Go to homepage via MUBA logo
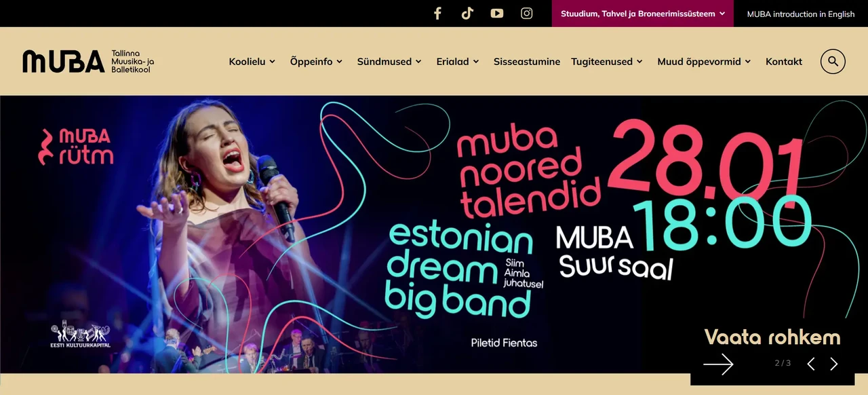 pos(89,61)
